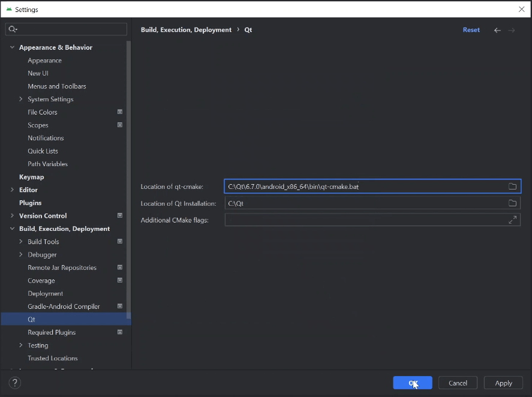This screenshot has width=532, height=397.
Task: Click the project-level icon beside Version Control
Action: (x=120, y=216)
